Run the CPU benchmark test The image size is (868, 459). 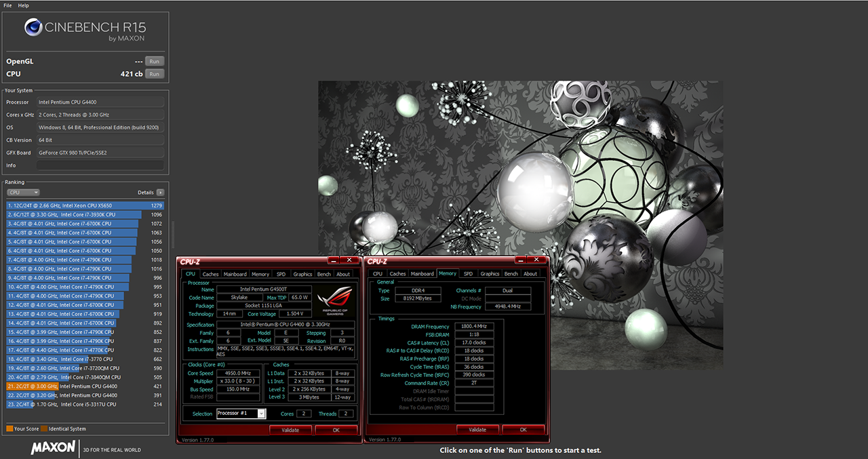tap(155, 74)
